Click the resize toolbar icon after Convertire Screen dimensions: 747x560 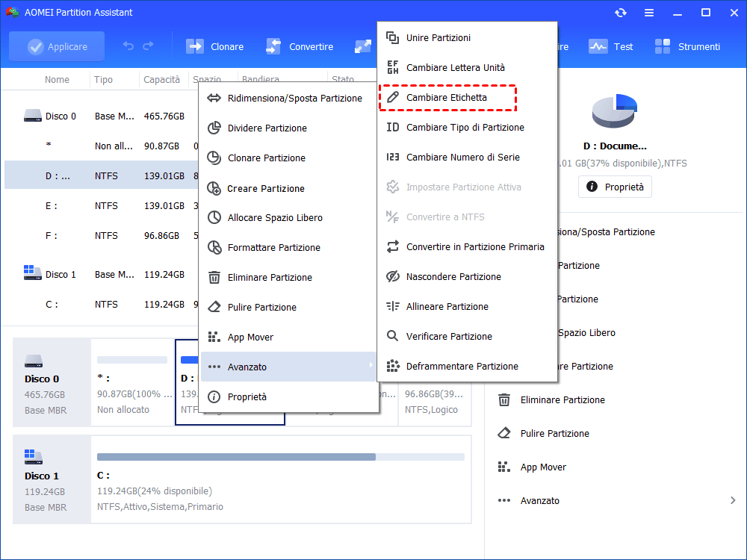pos(362,46)
